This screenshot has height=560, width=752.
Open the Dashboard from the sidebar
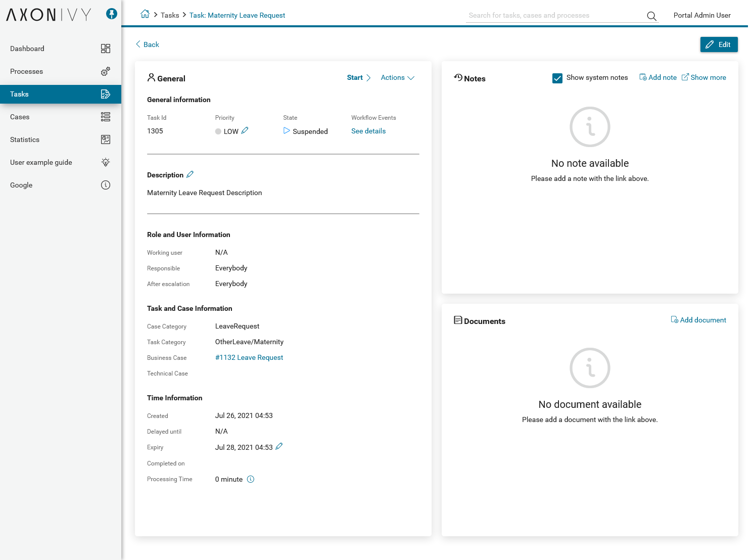pyautogui.click(x=27, y=49)
